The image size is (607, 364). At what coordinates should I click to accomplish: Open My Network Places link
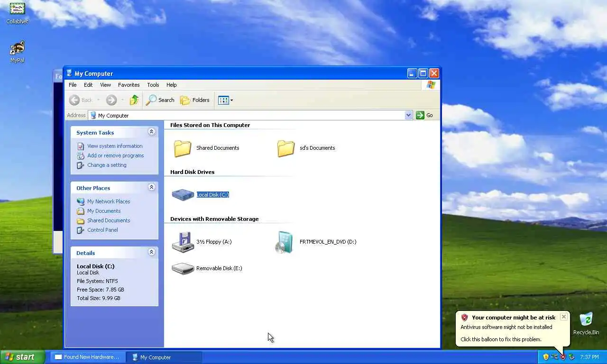point(109,201)
